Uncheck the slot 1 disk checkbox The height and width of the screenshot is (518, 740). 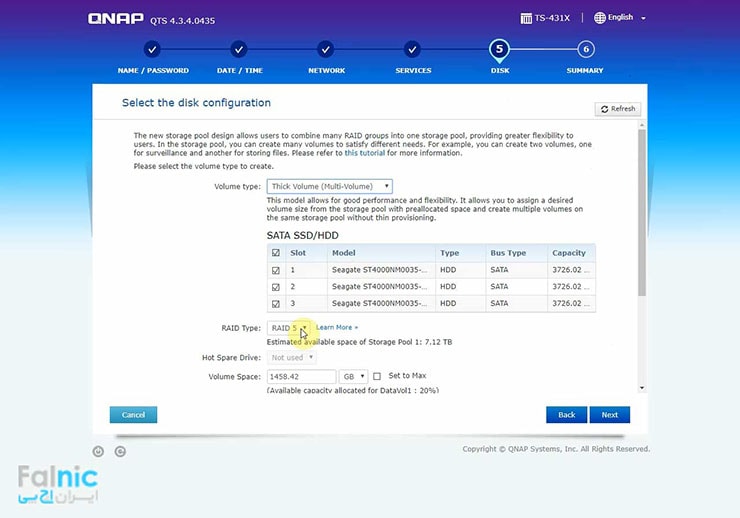(276, 270)
